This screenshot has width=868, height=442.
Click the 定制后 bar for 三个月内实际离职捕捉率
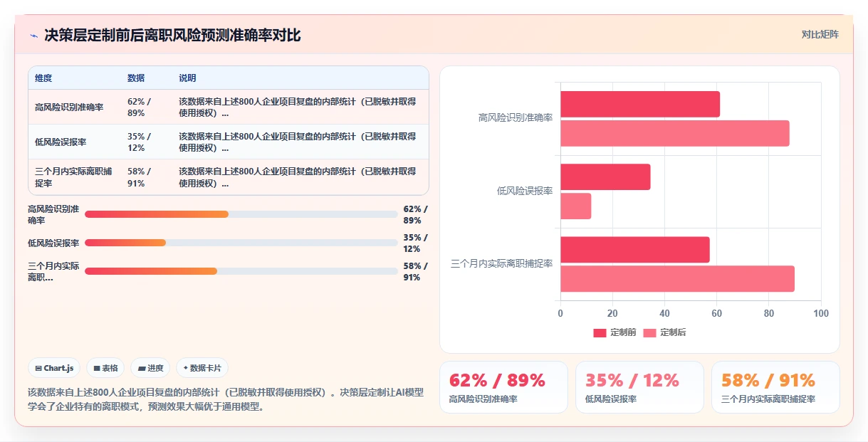677,279
